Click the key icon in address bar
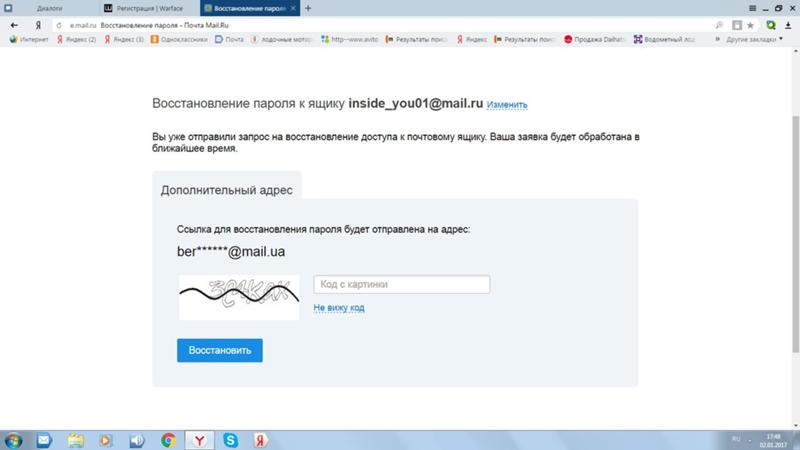The height and width of the screenshot is (450, 800). 719,25
